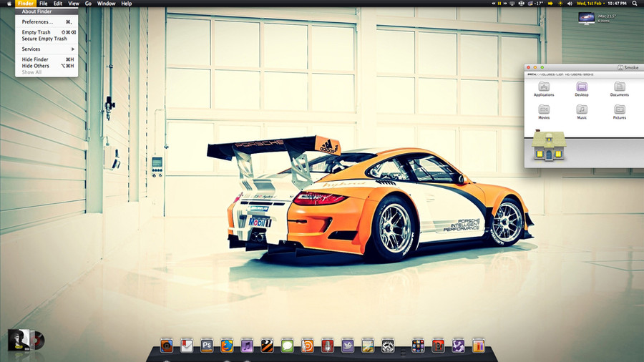The width and height of the screenshot is (644, 362).
Task: Skip to next track in the menu bar
Action: 505,4
